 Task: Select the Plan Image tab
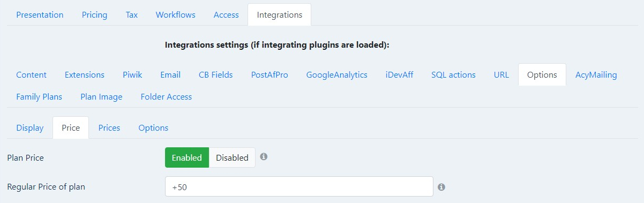coord(101,97)
